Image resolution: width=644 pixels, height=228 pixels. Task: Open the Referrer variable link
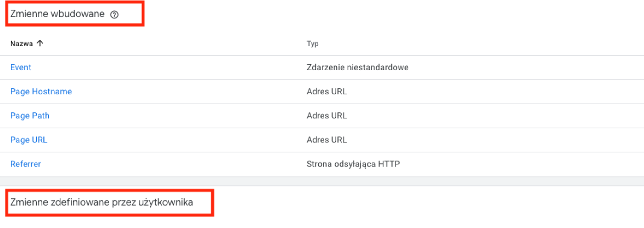point(25,164)
